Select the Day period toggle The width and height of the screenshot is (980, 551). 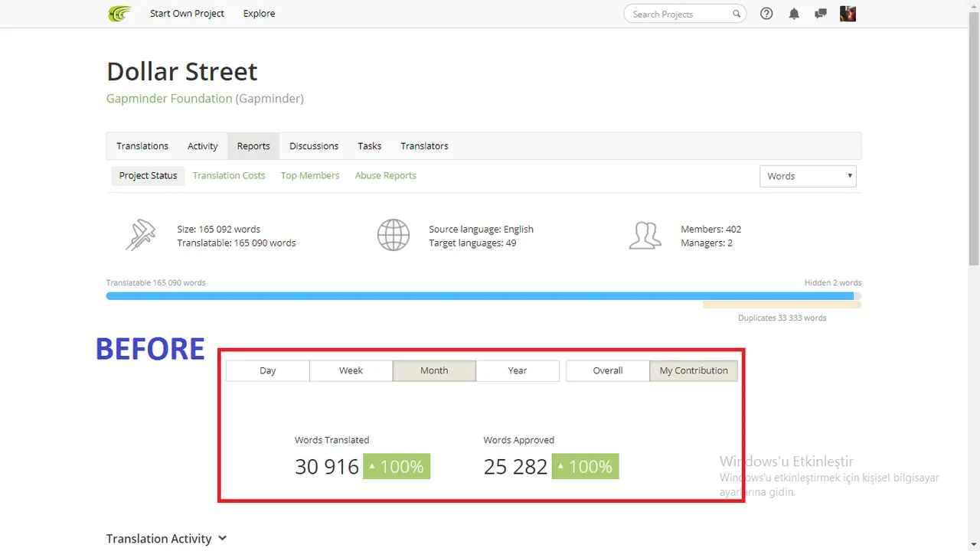point(268,370)
